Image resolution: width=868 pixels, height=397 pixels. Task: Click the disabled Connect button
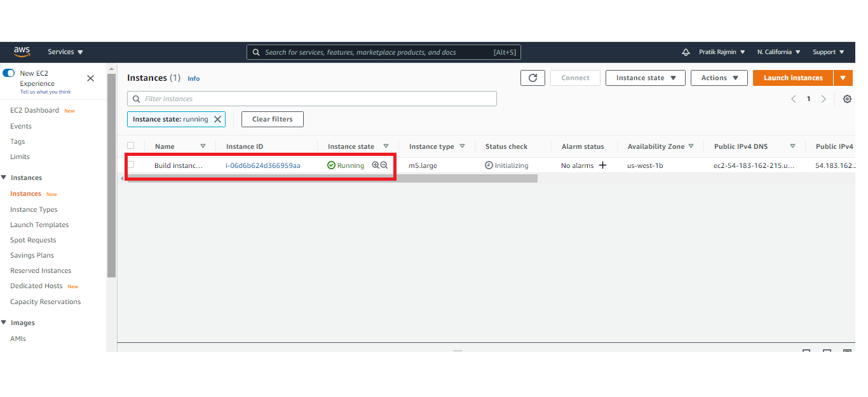click(x=576, y=78)
